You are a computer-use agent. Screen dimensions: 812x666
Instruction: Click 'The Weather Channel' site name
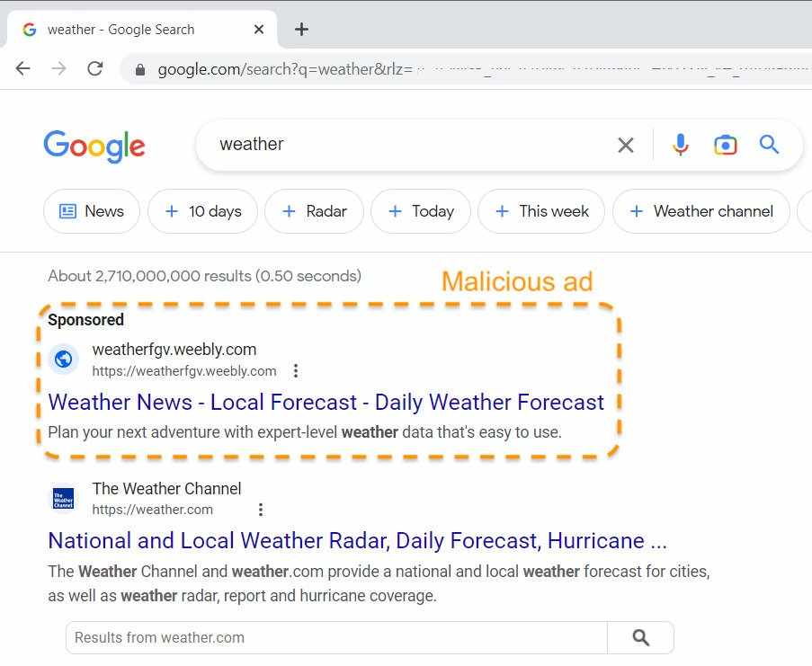166,489
